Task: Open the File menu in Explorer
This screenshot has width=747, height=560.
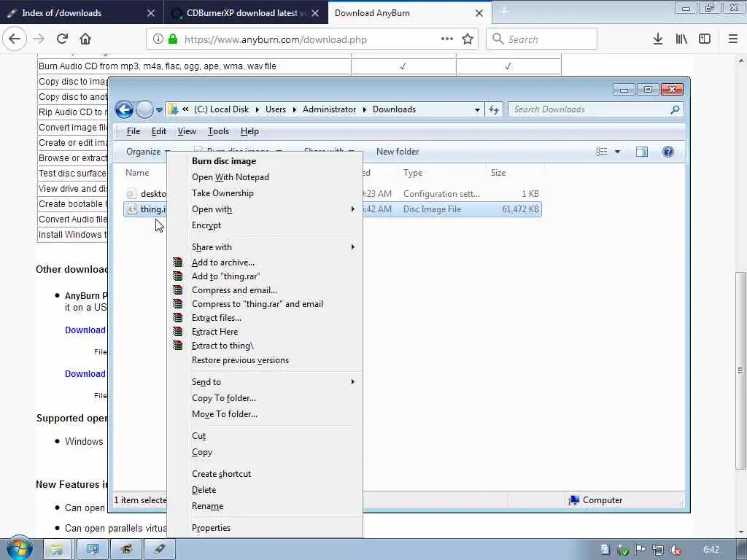Action: tap(133, 131)
